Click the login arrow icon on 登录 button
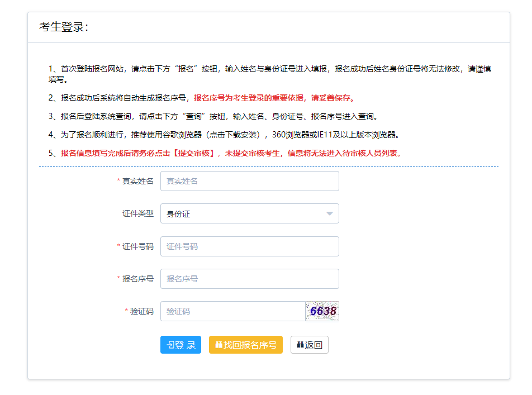The image size is (532, 395). pos(170,345)
